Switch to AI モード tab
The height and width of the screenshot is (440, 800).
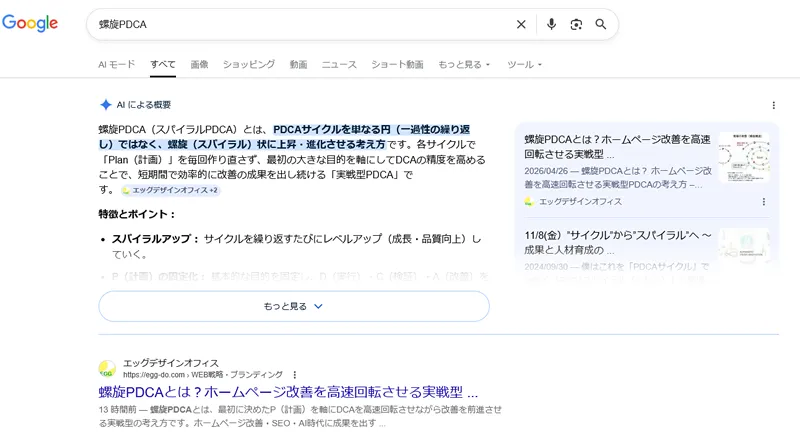[x=116, y=64]
